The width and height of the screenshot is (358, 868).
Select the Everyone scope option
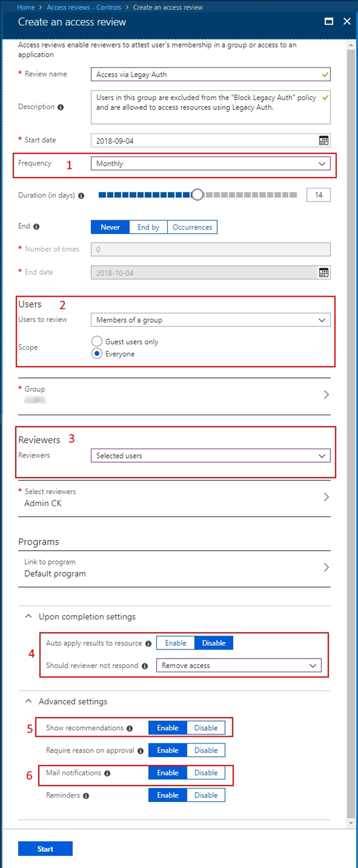click(97, 354)
